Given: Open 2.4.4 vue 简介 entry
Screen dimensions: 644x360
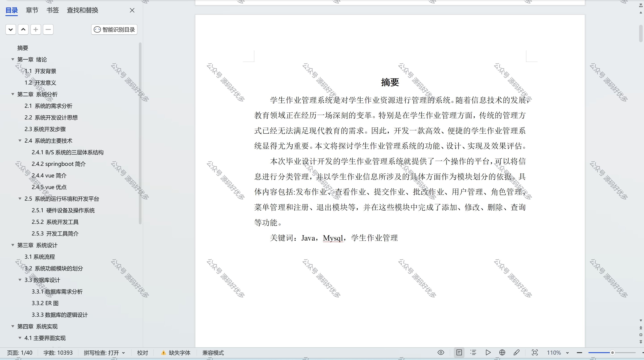Looking at the screenshot, I should pyautogui.click(x=49, y=175).
